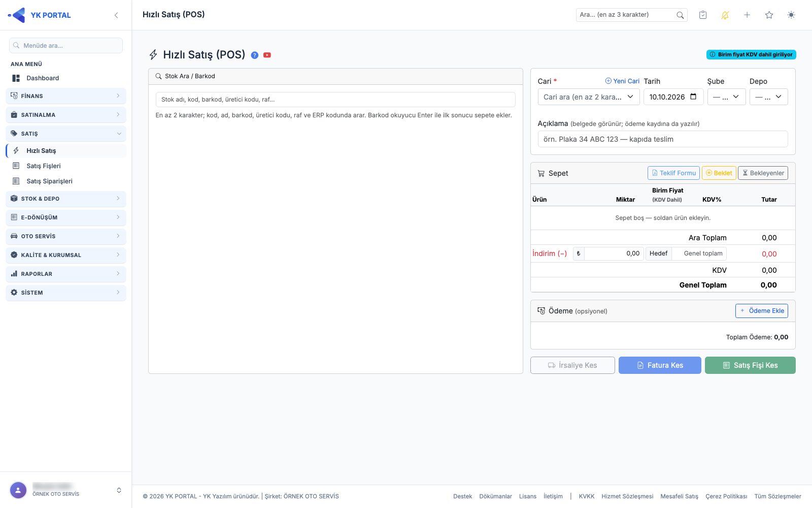Screen dimensions: 812x508
Task: Toggle light/dark theme sun icon
Action: coord(791,15)
